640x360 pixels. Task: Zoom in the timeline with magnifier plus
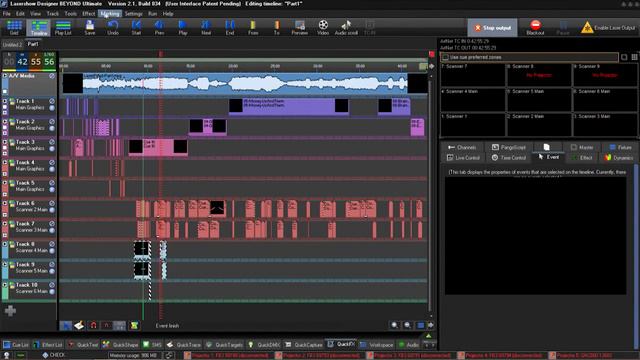(395, 325)
